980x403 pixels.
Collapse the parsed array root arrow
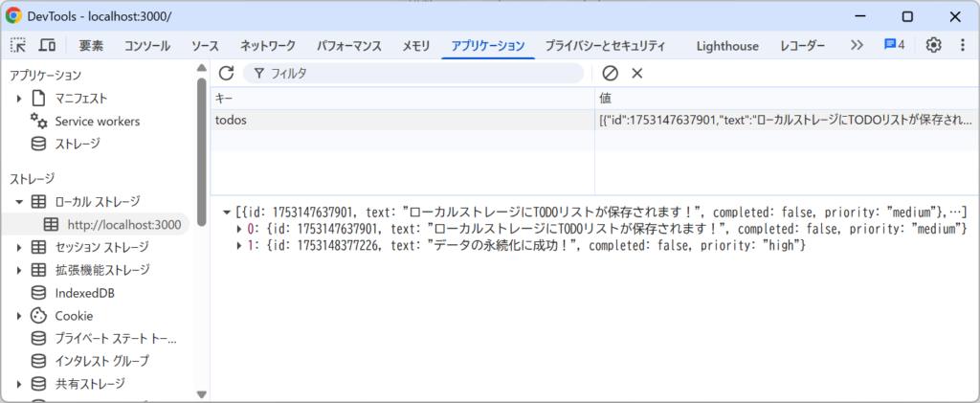(228, 212)
